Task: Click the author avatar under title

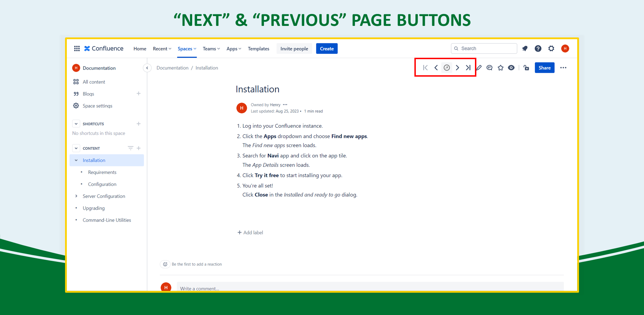Action: (x=241, y=108)
